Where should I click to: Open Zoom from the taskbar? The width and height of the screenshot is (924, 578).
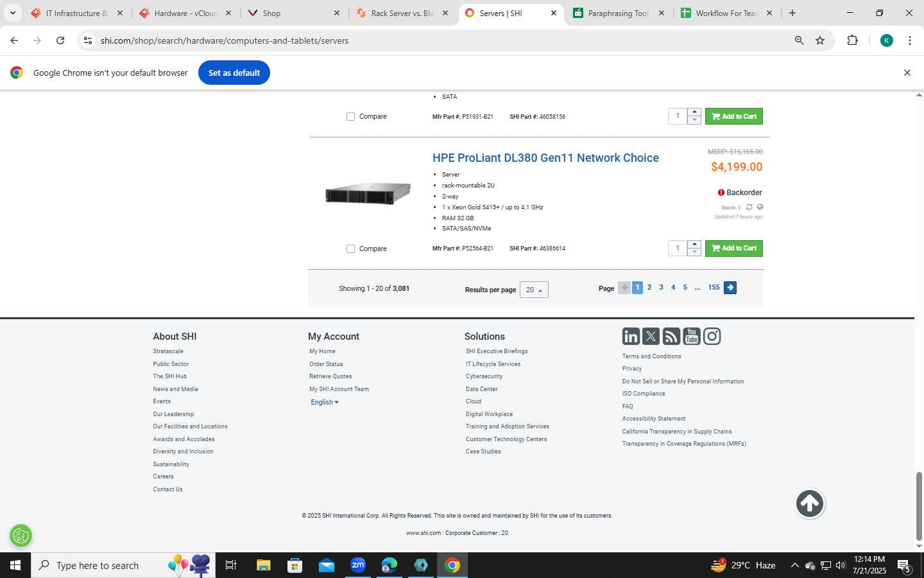tap(358, 565)
